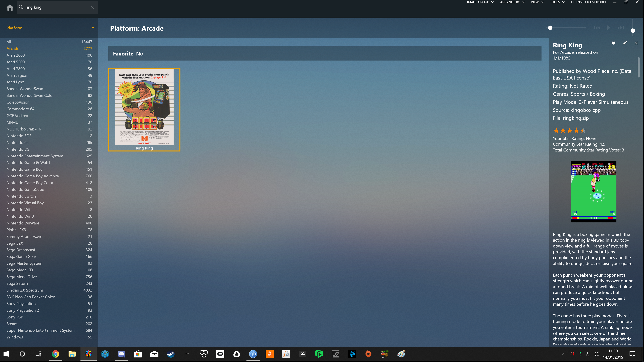Screen dimensions: 644x362
Task: Select NEC TurboGrafx-16 platform
Action: click(x=49, y=129)
